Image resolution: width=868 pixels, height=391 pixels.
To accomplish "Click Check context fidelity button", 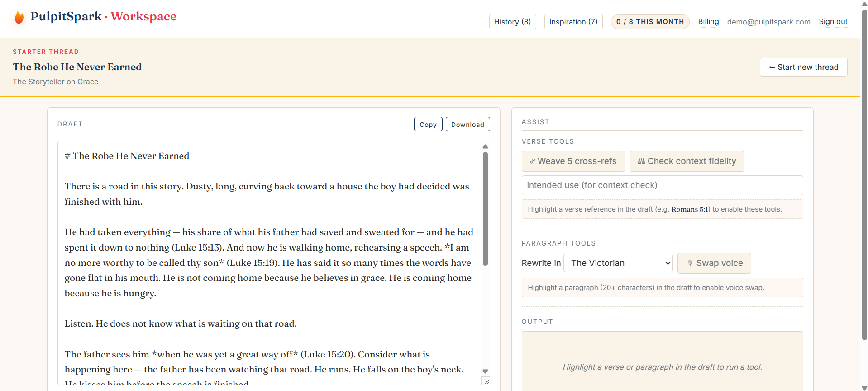I will (687, 161).
